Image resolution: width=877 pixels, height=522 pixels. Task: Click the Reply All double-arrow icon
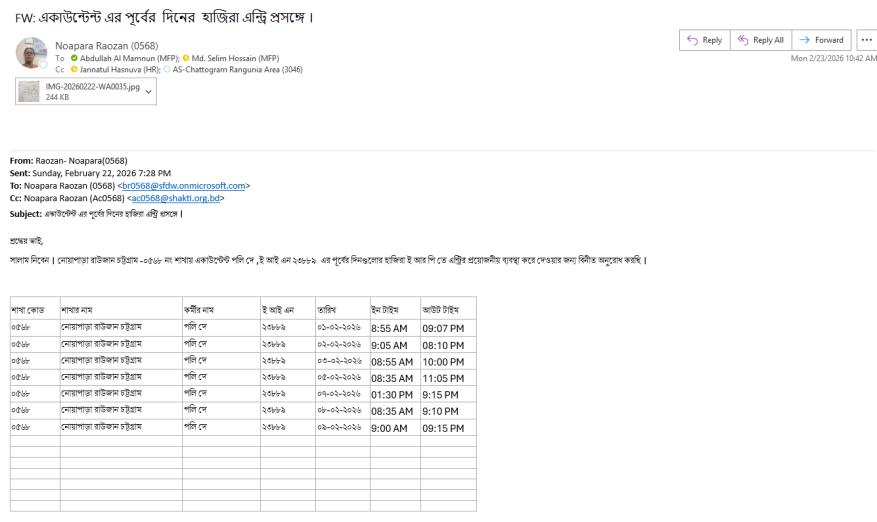click(x=742, y=40)
